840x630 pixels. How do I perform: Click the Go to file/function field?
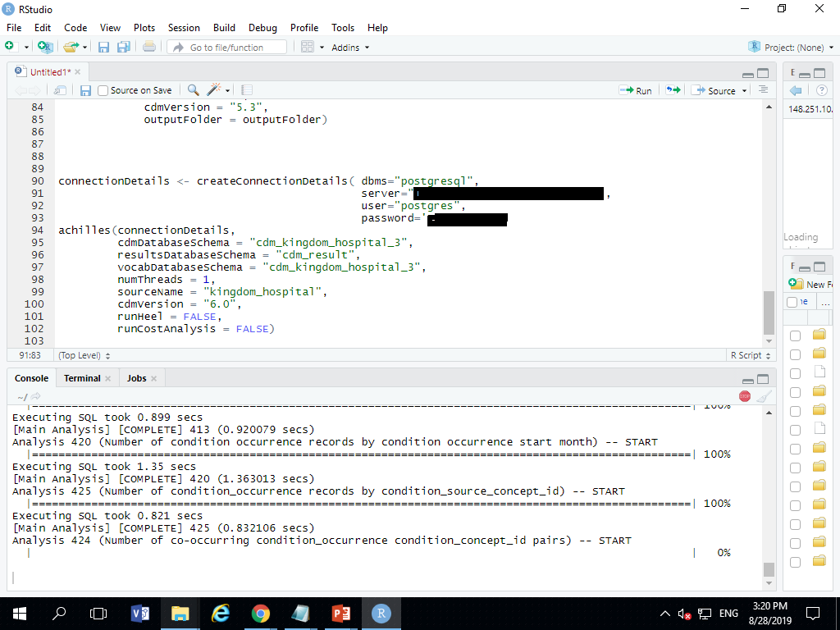[227, 47]
